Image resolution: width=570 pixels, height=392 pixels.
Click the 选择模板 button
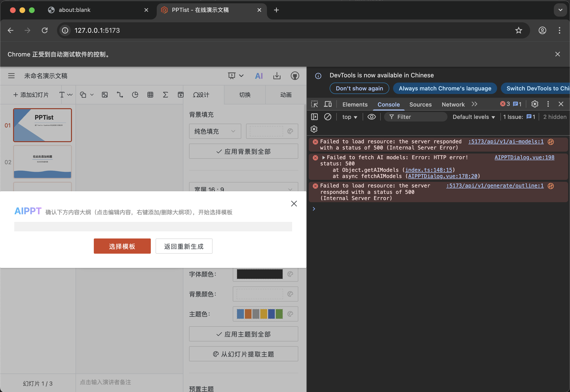(122, 246)
